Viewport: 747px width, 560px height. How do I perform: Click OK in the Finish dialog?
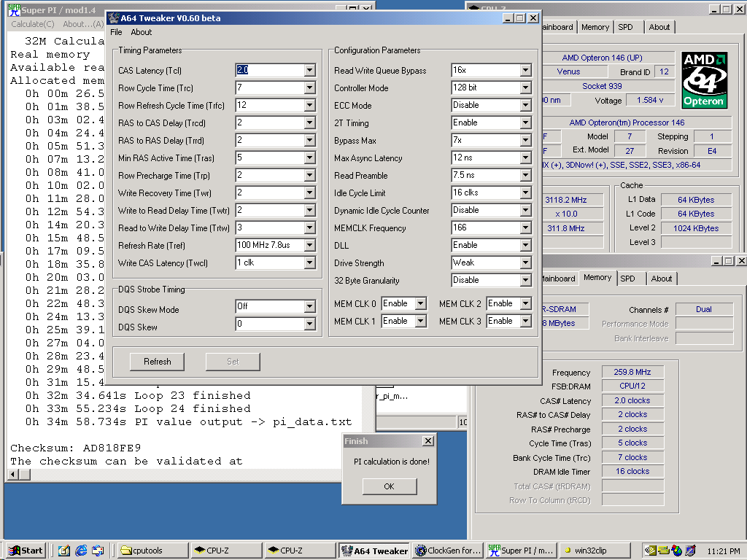click(x=390, y=486)
